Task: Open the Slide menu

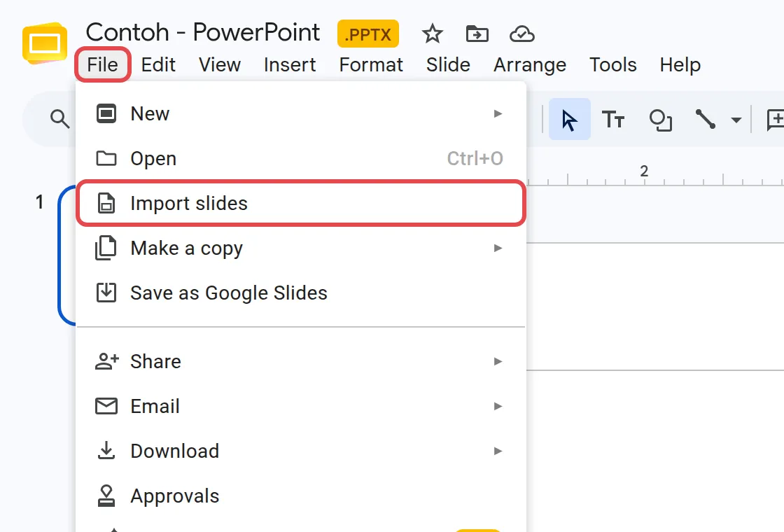Action: point(448,64)
